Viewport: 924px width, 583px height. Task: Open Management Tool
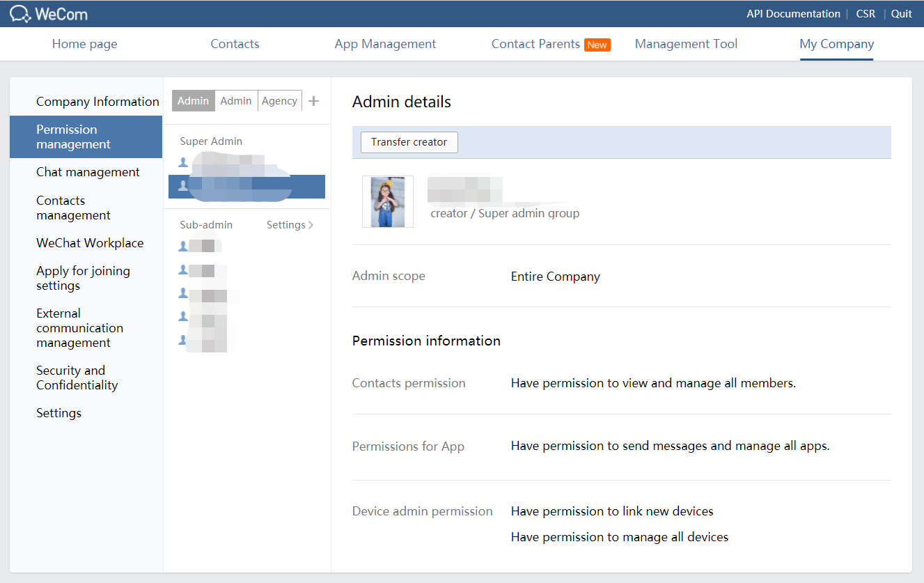[686, 44]
